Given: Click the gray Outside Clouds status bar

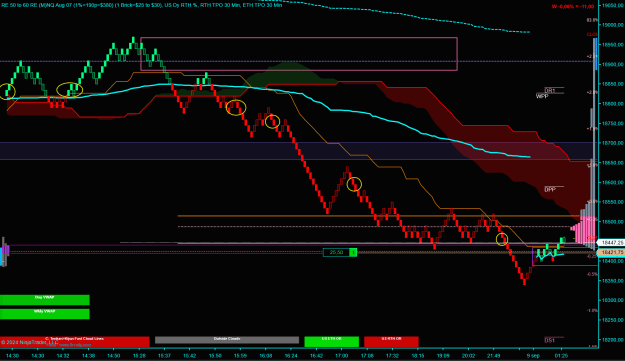Looking at the screenshot, I should pos(227,340).
